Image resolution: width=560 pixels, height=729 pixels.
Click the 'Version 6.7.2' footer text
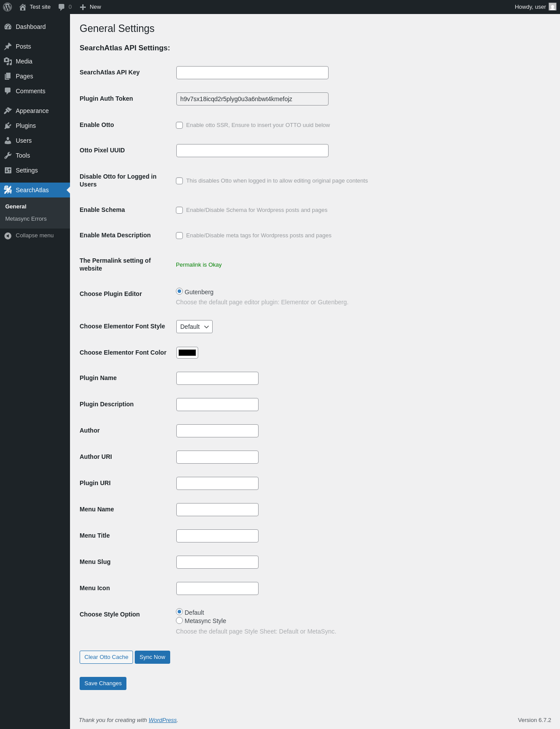535,720
